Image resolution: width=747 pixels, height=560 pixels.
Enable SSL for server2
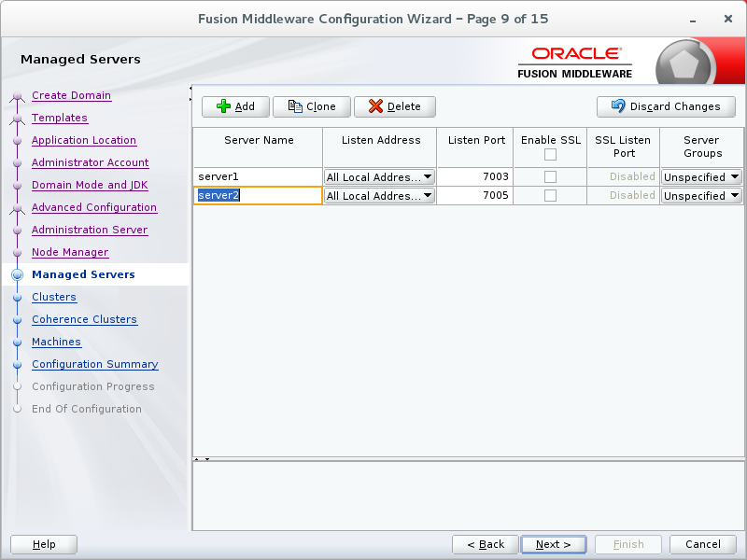click(x=550, y=195)
